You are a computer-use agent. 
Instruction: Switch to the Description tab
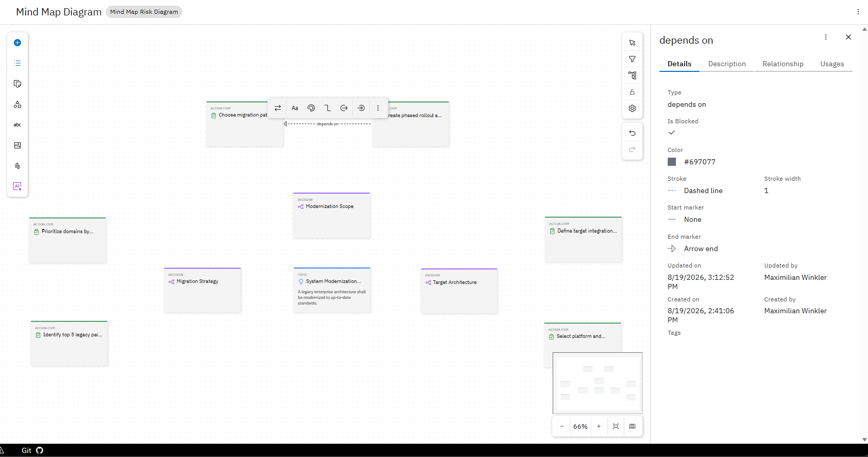[727, 64]
